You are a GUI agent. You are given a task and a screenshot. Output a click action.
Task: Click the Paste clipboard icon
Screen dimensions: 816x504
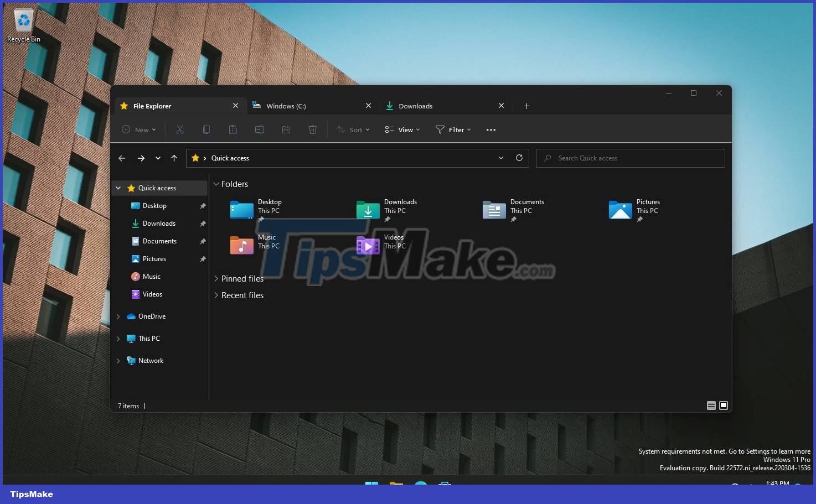click(x=233, y=129)
